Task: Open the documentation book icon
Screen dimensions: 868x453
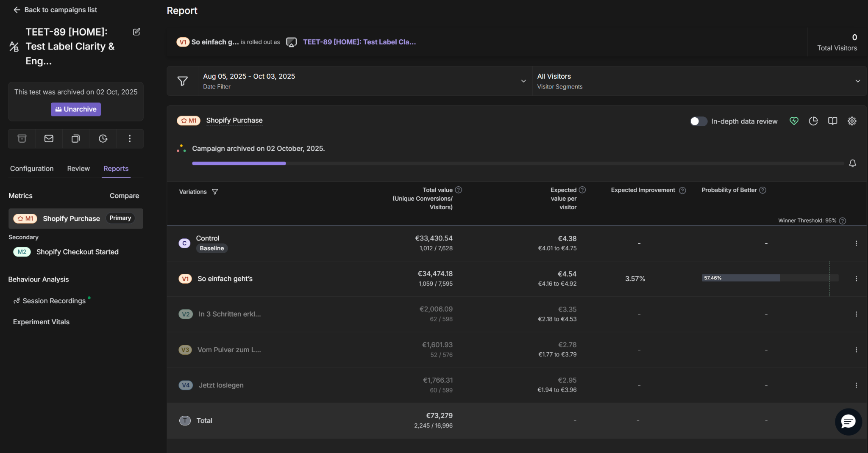Action: coord(832,121)
